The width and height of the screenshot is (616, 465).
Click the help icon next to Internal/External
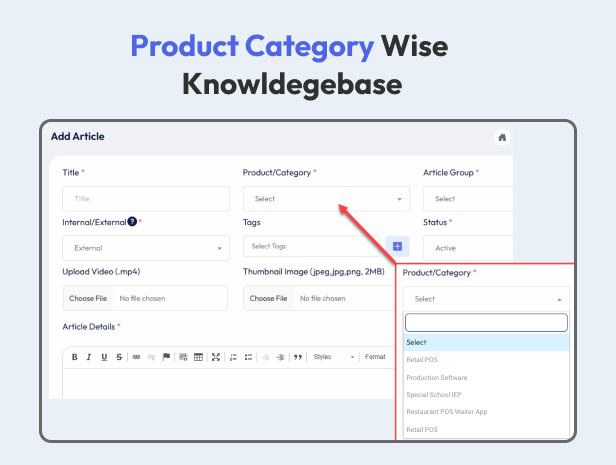[x=132, y=222]
